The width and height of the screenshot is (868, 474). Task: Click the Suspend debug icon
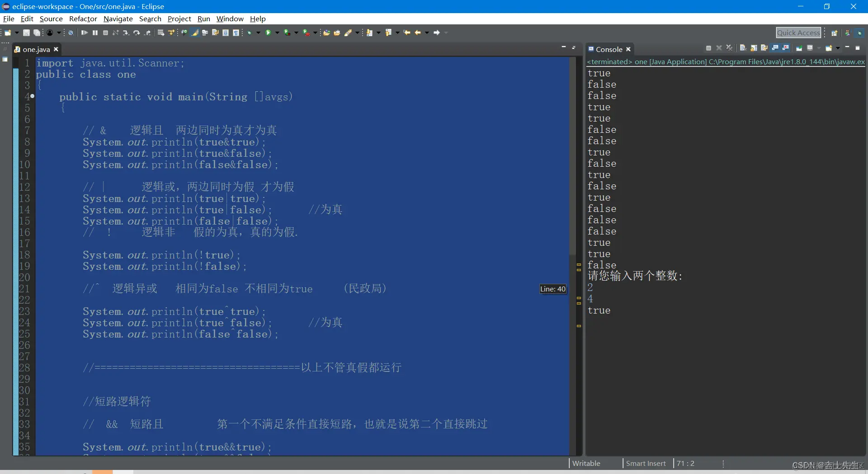coord(95,33)
